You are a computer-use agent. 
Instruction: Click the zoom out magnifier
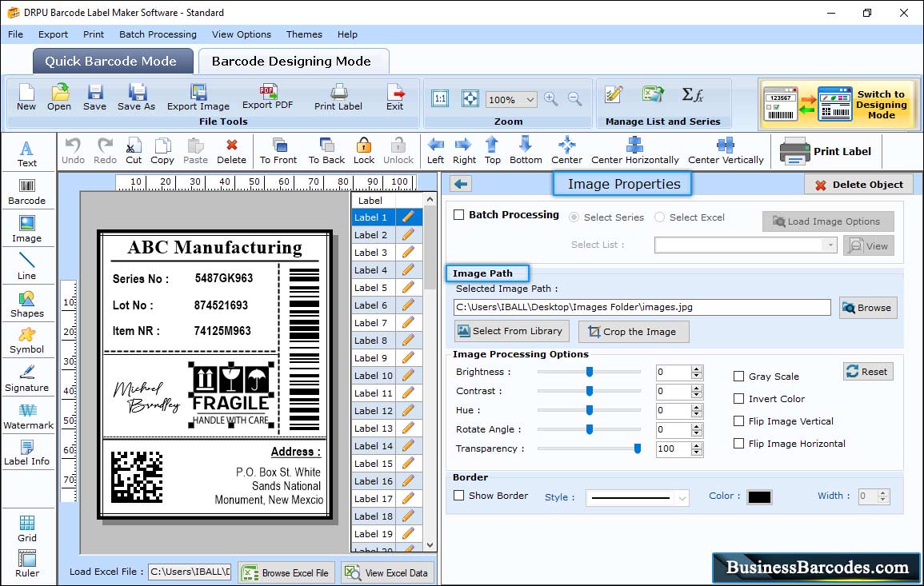click(574, 98)
